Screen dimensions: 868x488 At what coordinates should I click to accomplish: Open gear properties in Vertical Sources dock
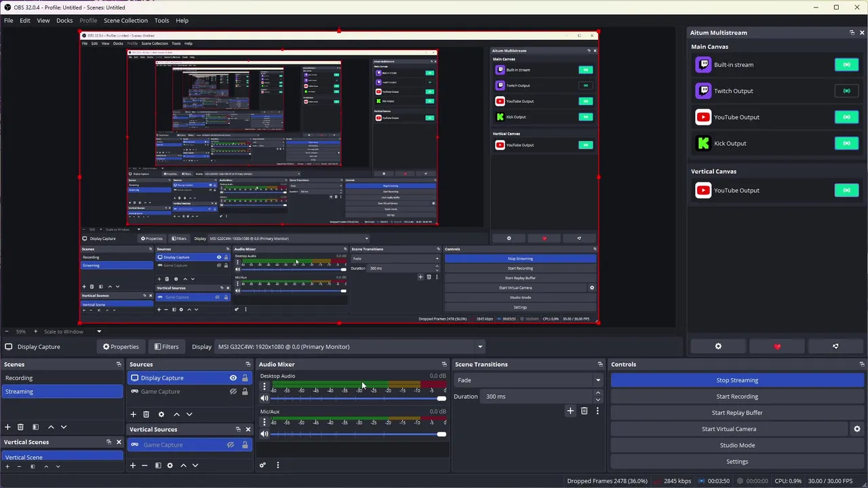pos(170,466)
